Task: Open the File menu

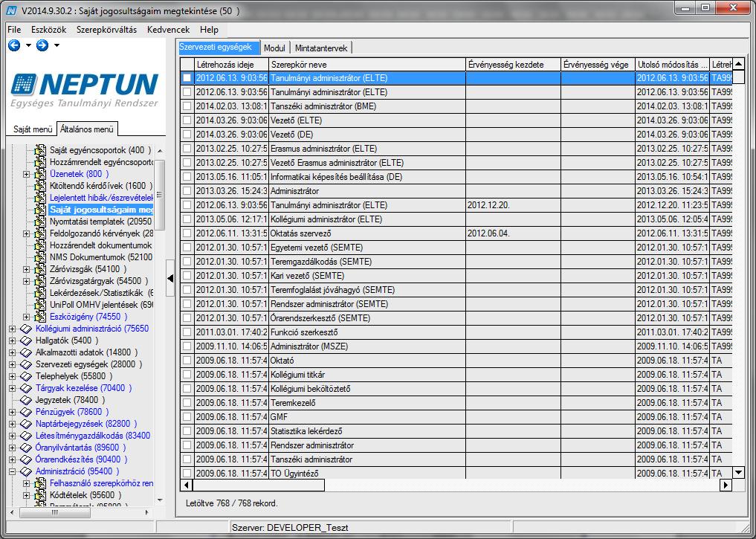Action: pyautogui.click(x=14, y=30)
